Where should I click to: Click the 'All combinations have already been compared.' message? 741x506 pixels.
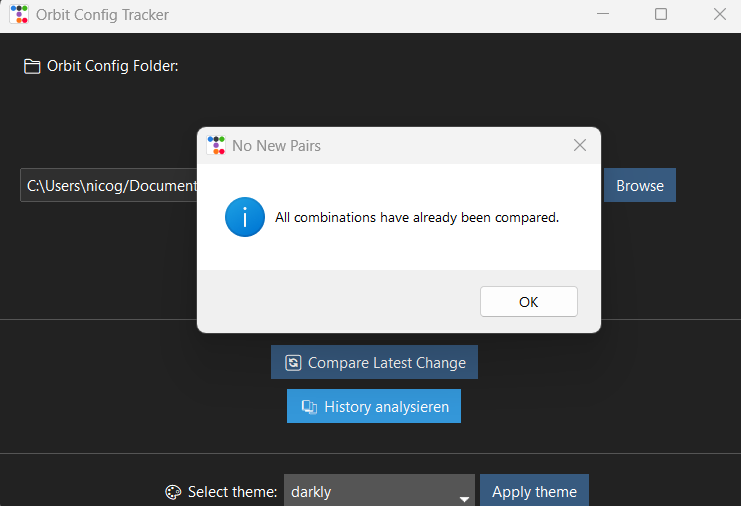tap(417, 217)
